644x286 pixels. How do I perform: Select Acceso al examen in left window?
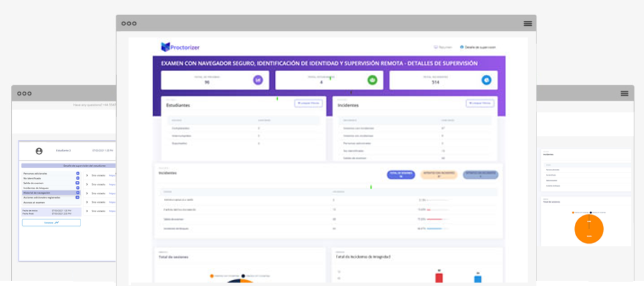tap(51, 202)
